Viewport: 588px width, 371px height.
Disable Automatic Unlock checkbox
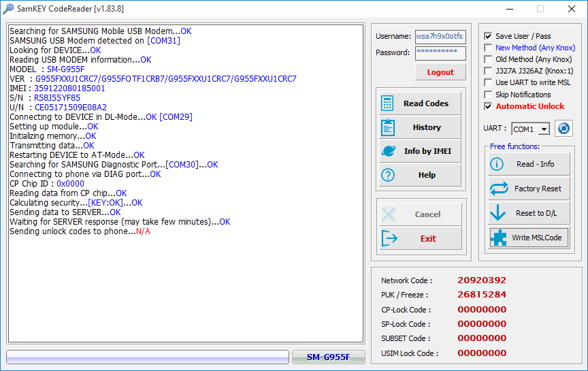click(488, 106)
